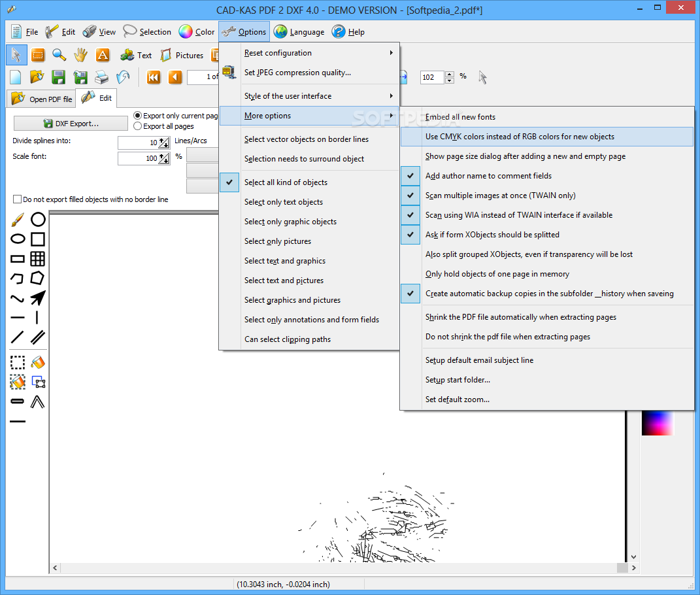The image size is (700, 595).
Task: Select the grid table tool
Action: tap(37, 259)
